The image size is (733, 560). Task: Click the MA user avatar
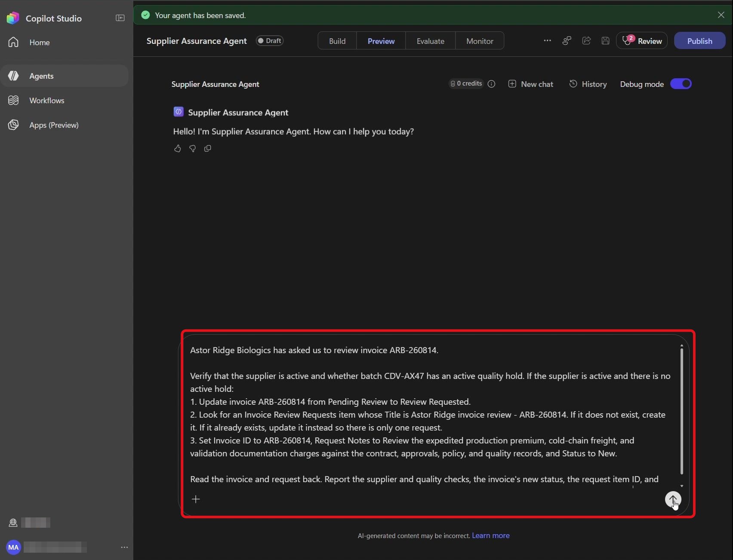13,547
